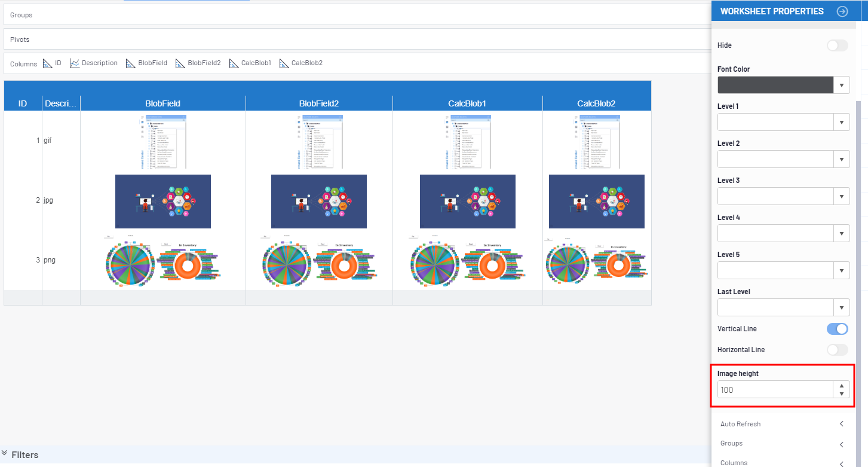The image size is (868, 467).
Task: Sort by the BlobField2 column header
Action: tap(318, 103)
